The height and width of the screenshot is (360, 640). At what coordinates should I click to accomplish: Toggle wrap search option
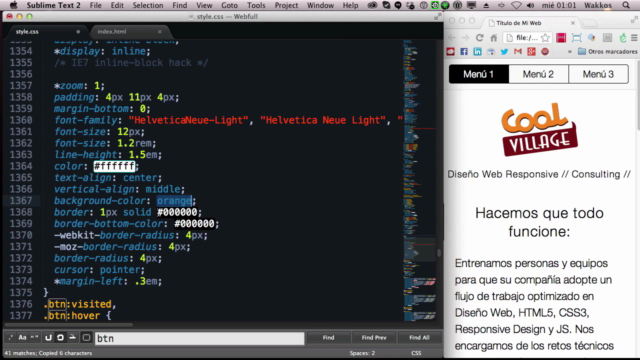tap(60, 338)
